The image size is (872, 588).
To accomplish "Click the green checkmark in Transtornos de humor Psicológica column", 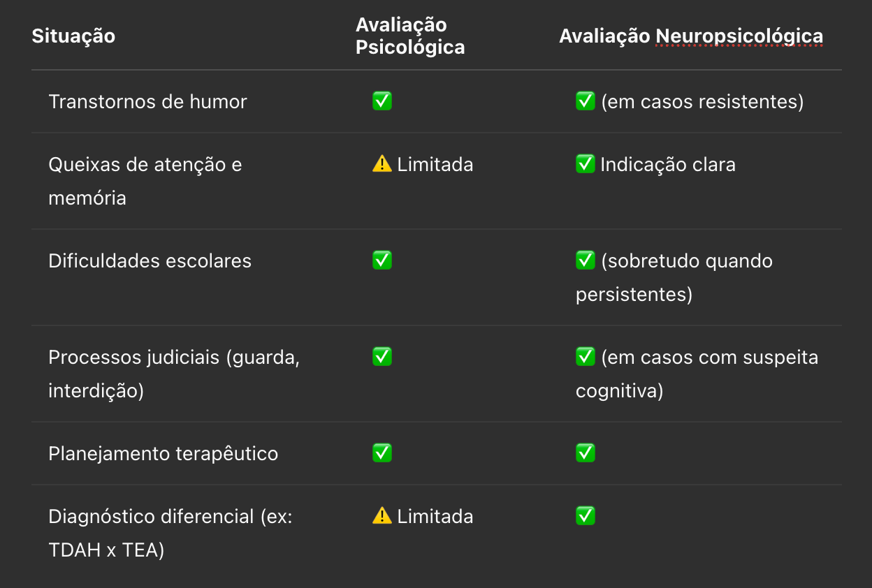I will (382, 101).
